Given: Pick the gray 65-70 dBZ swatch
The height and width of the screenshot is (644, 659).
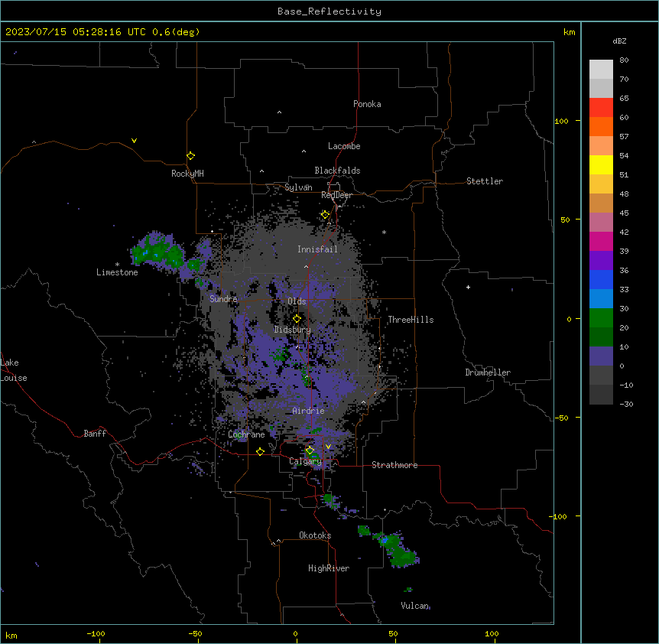Looking at the screenshot, I should point(601,88).
